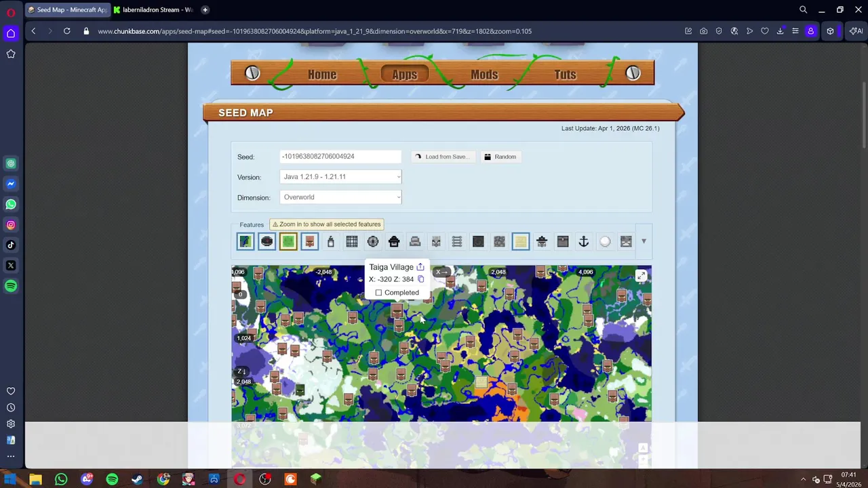
Task: Generate a Random seed
Action: tap(500, 157)
